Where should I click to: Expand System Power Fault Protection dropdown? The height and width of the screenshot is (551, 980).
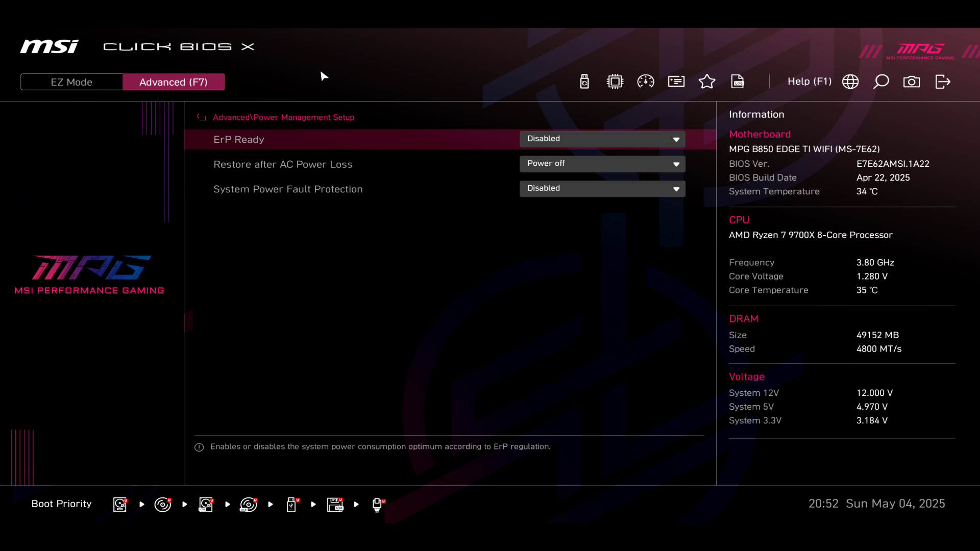click(602, 188)
